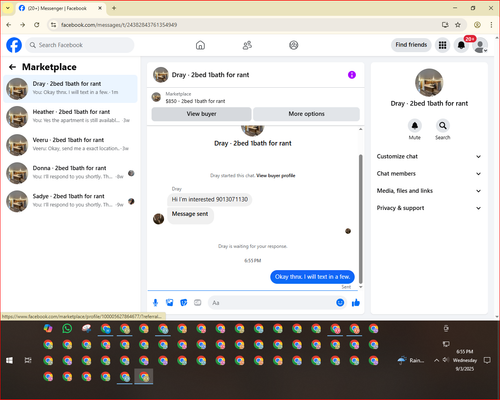This screenshot has height=400, width=500.
Task: Open Facebook notifications bell
Action: click(x=461, y=45)
